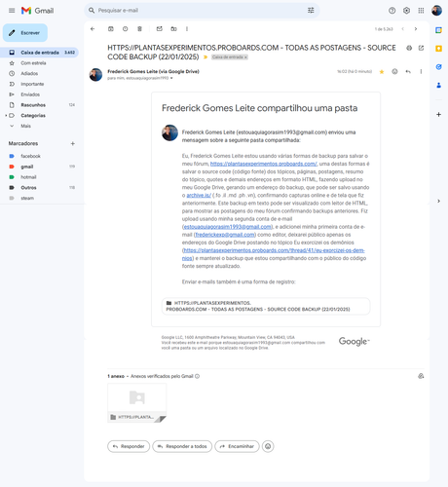448x487 pixels.
Task: Click the Escrever compose button
Action: click(25, 33)
